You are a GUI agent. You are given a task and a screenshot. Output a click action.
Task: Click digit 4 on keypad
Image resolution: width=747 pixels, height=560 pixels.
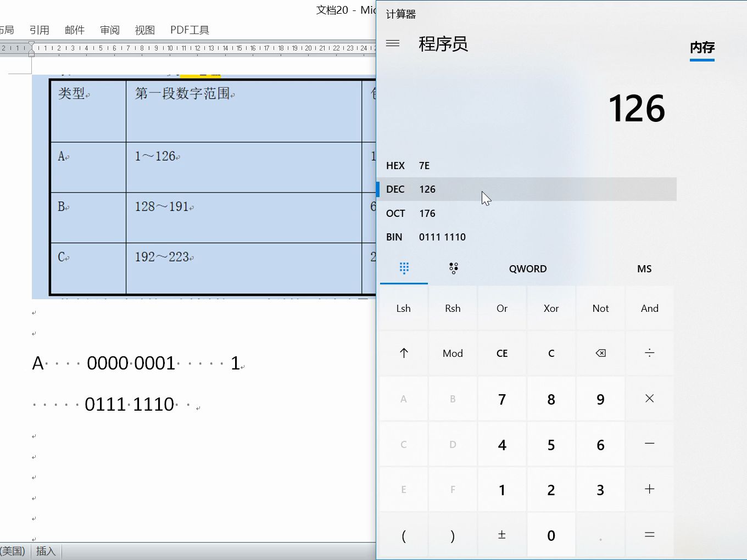coord(502,445)
